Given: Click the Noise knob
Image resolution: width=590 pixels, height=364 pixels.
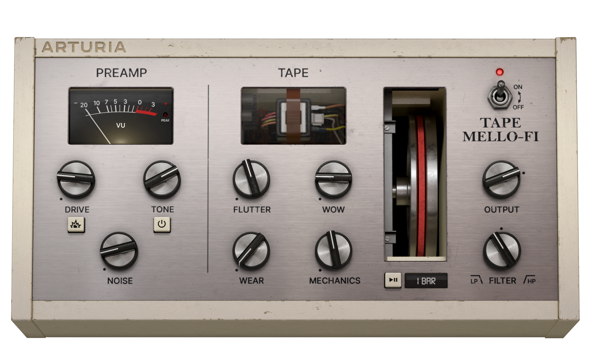Looking at the screenshot, I should tap(119, 251).
